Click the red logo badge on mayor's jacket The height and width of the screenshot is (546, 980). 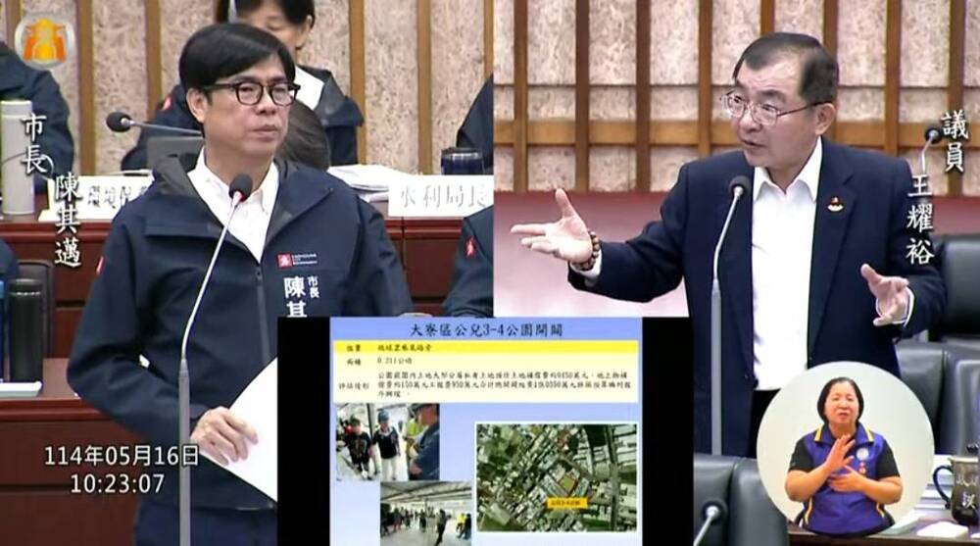(x=284, y=261)
